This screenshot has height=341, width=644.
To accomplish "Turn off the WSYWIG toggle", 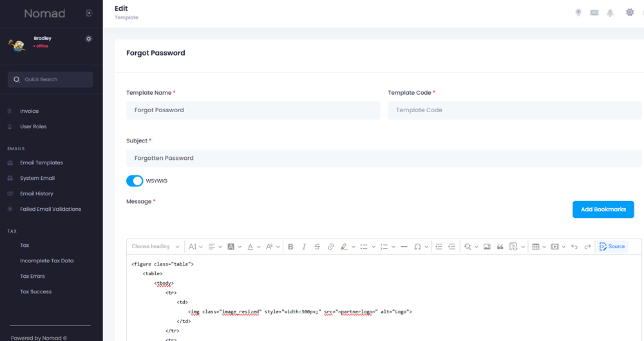I will [x=135, y=181].
